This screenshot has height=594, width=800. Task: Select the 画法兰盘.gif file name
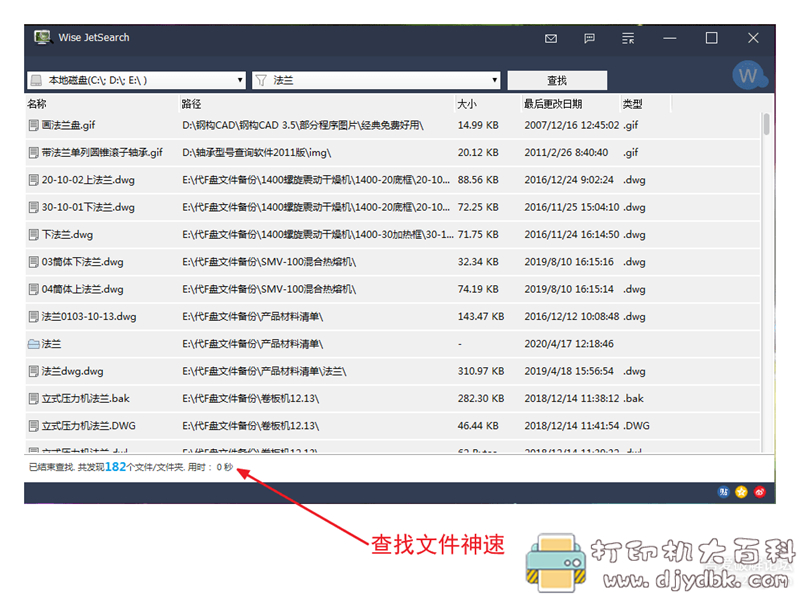(68, 125)
